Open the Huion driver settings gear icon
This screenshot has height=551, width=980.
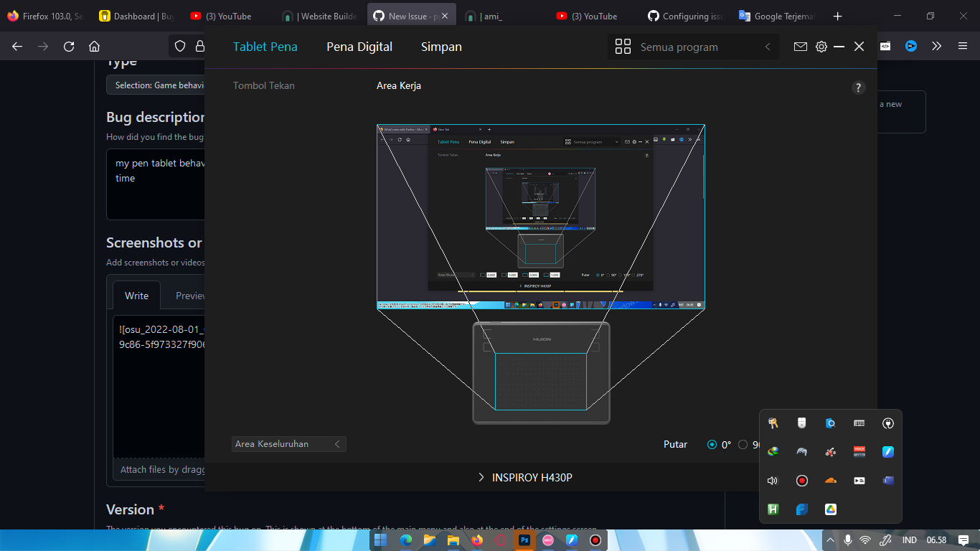821,46
